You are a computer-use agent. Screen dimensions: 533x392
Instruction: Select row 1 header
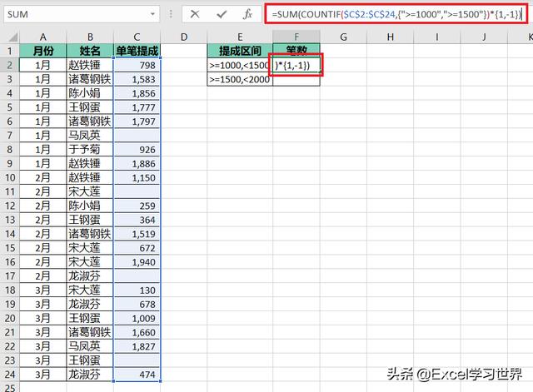(9, 51)
